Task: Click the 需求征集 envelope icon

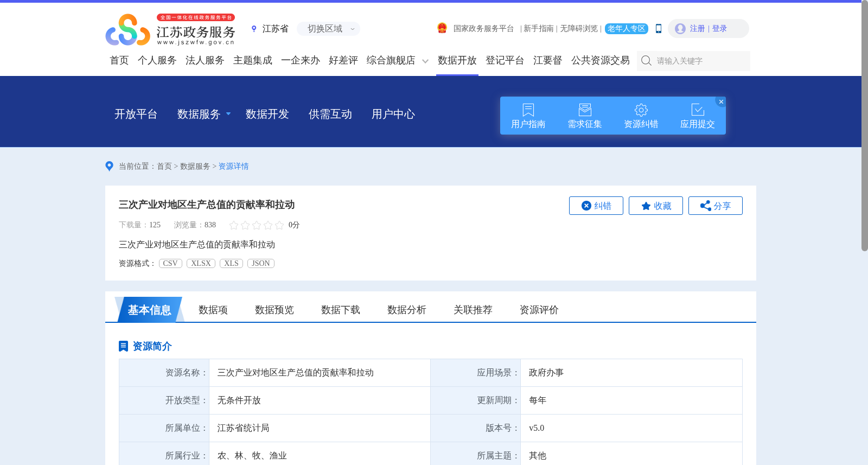Action: (585, 110)
